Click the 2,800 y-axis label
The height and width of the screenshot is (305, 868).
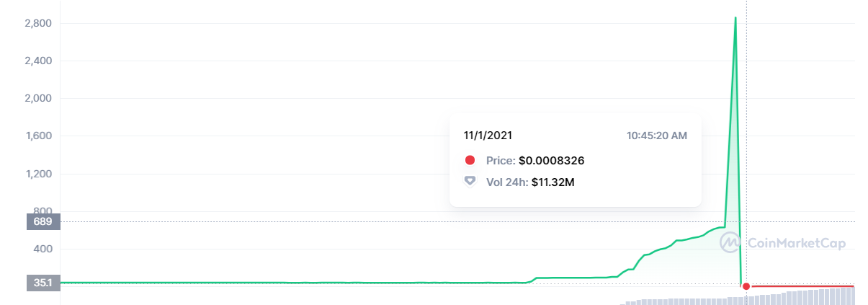pos(37,23)
